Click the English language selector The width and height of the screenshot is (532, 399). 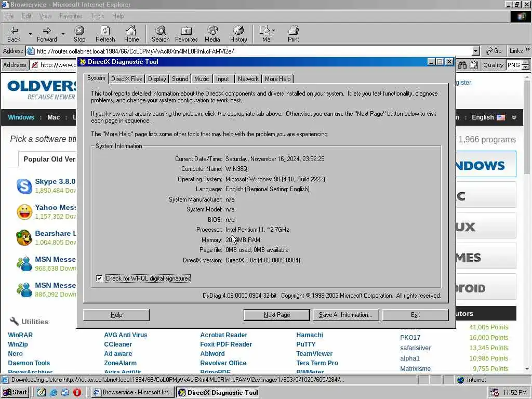point(488,117)
